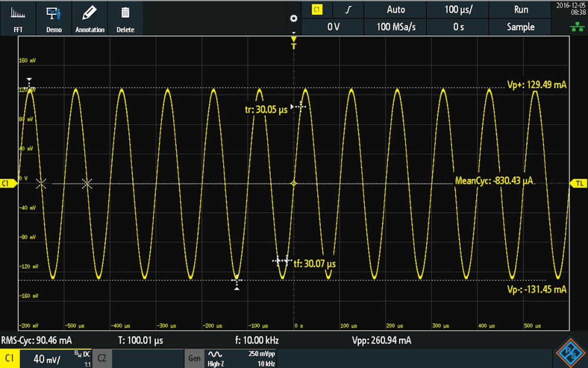Open the Sample acquisition mode selector
The width and height of the screenshot is (588, 368).
520,27
